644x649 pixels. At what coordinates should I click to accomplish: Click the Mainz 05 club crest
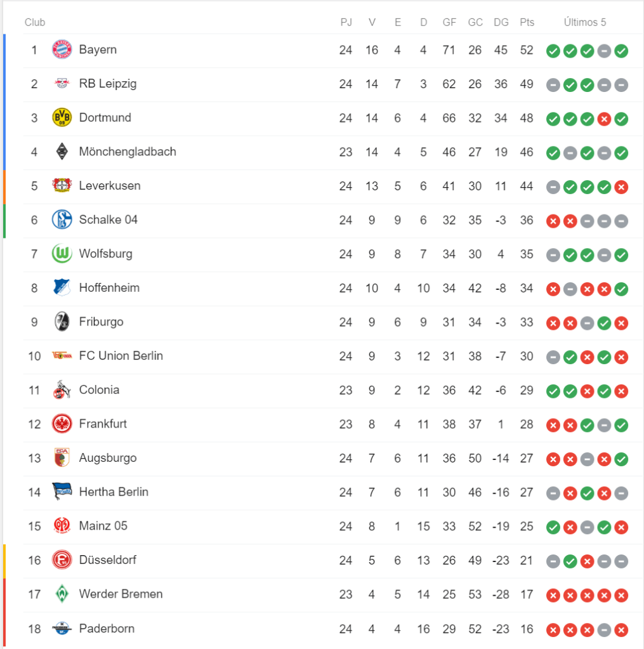tap(62, 526)
